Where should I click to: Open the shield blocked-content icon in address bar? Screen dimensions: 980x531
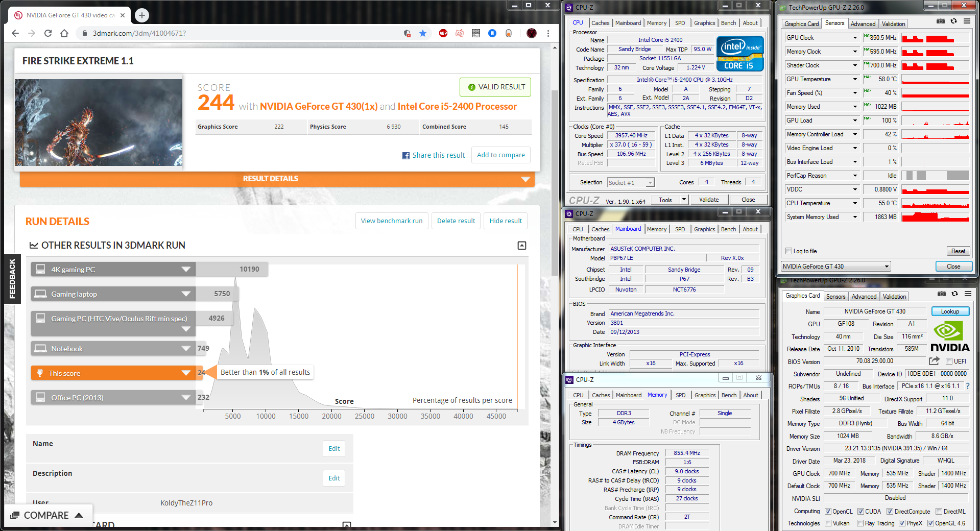pyautogui.click(x=407, y=33)
